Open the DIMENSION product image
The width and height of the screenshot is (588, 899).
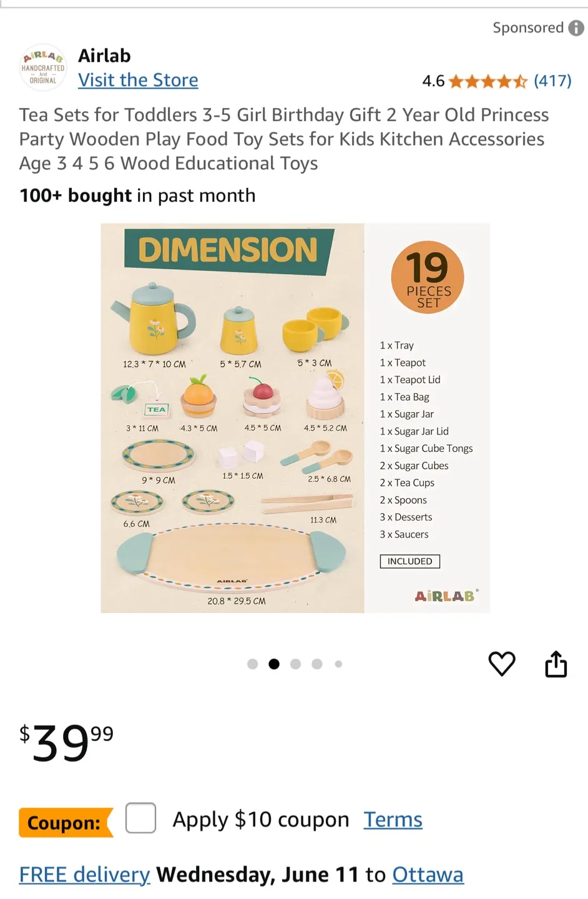[295, 418]
